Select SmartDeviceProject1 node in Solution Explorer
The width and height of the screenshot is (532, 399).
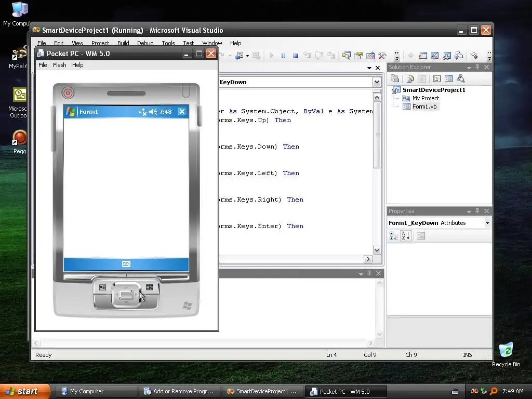tap(434, 90)
